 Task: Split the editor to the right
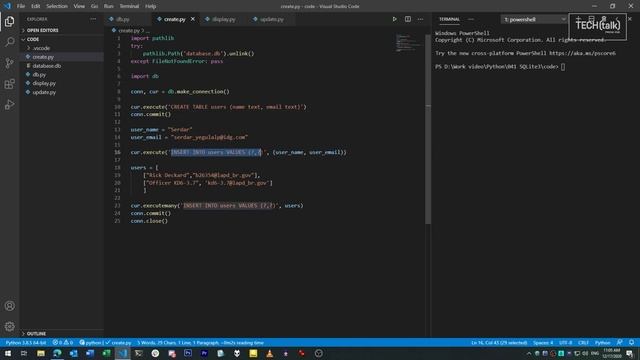pyautogui.click(x=408, y=19)
